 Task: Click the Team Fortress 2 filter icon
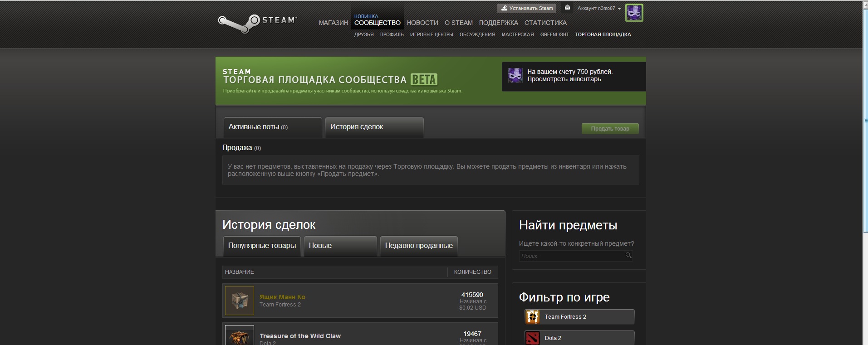[532, 316]
